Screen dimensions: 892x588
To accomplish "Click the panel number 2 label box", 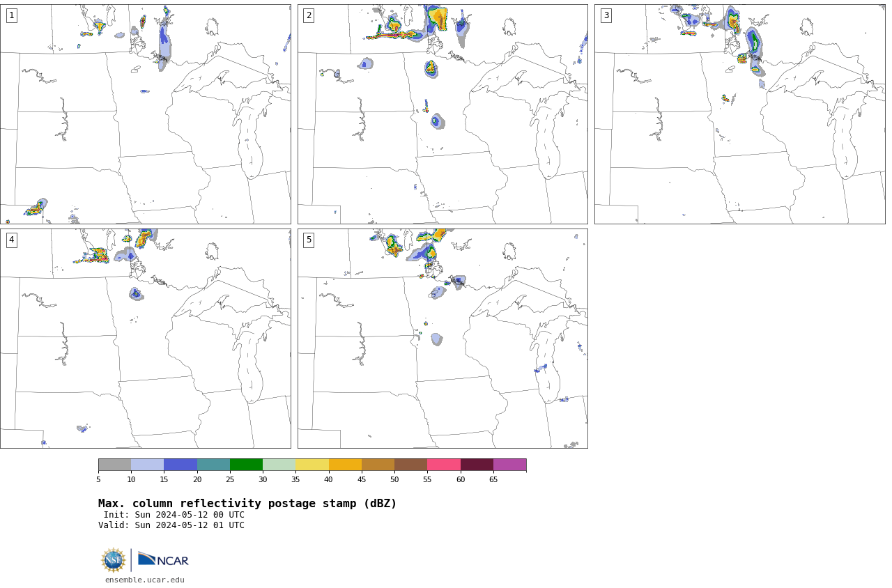I will click(x=309, y=15).
